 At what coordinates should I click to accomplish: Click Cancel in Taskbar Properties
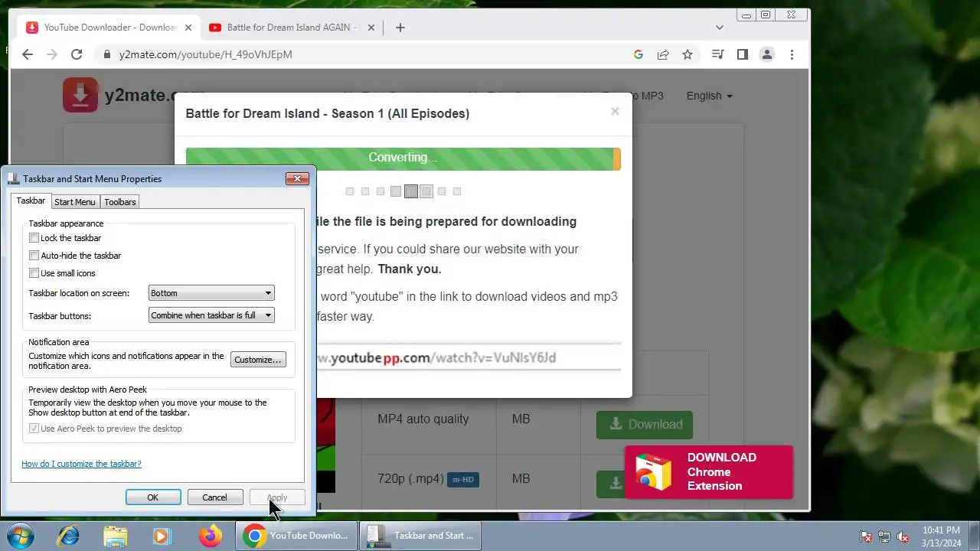[x=214, y=497]
